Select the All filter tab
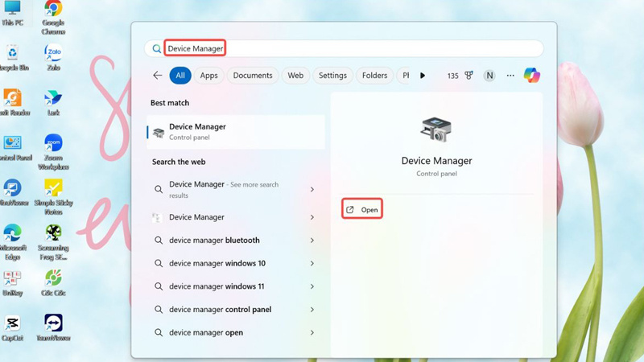The image size is (644, 362). pos(180,76)
